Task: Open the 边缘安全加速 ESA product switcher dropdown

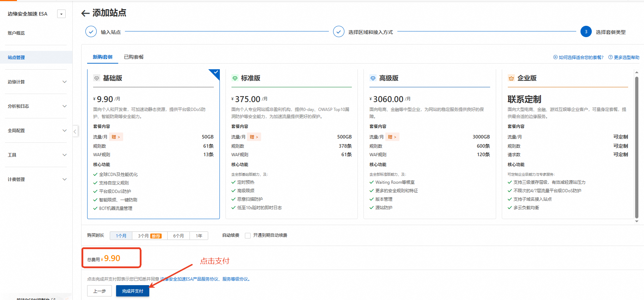Action: point(61,14)
